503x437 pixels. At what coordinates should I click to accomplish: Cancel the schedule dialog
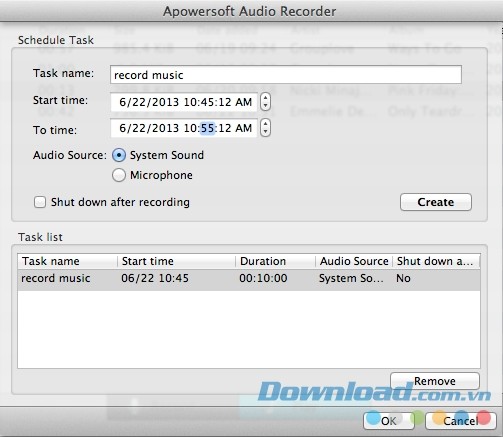[461, 421]
